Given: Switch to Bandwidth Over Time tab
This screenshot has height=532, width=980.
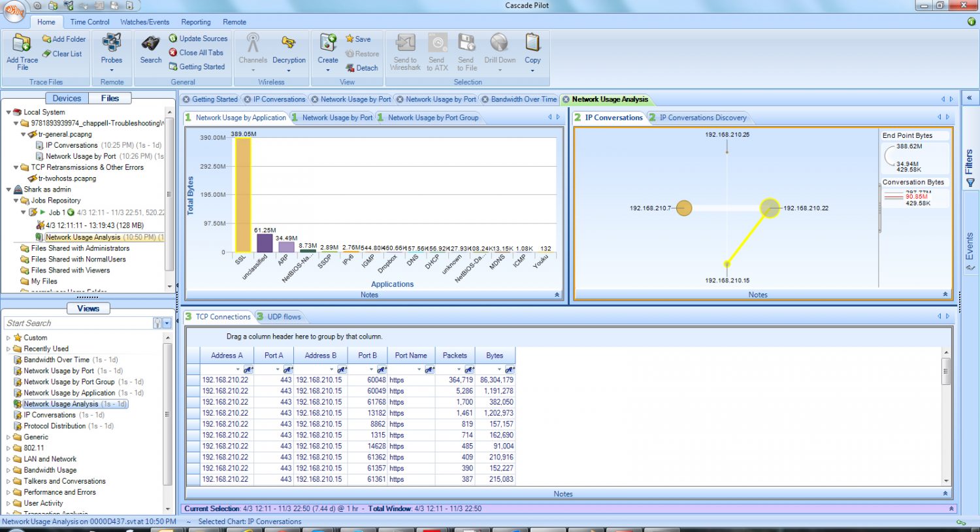Looking at the screenshot, I should [x=519, y=99].
